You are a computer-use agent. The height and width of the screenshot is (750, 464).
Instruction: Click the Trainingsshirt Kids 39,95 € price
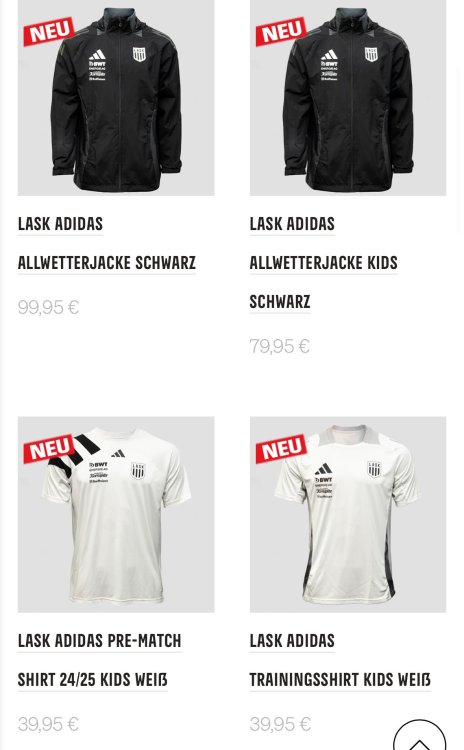point(280,724)
